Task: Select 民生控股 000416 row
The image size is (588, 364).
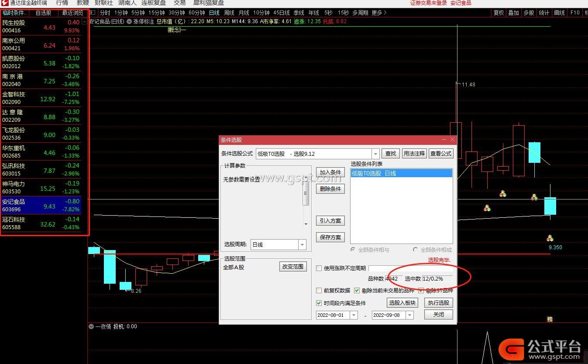Action: click(x=41, y=26)
